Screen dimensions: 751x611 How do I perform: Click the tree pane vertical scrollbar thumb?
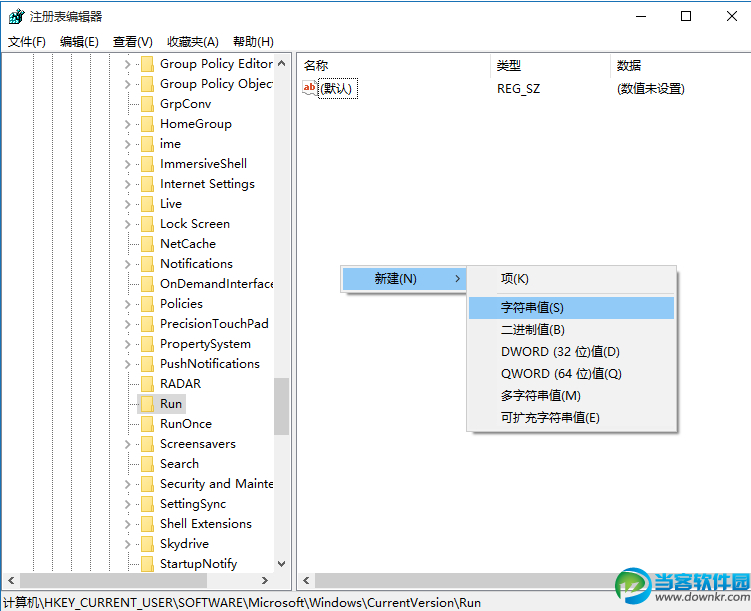[282, 407]
